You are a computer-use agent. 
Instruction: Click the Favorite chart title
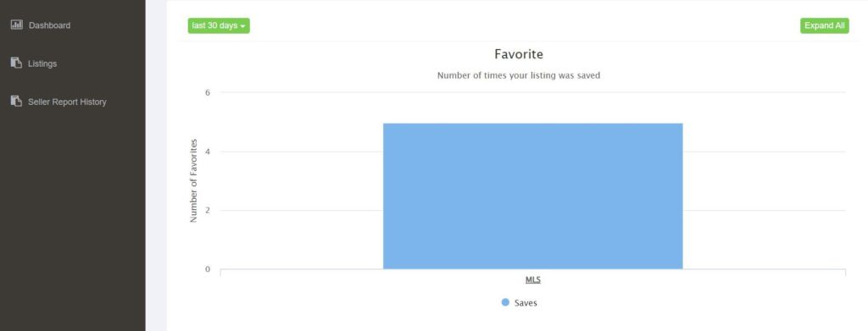click(519, 54)
